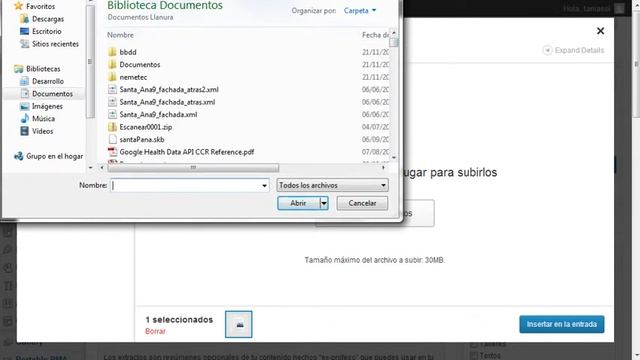
Task: Click the Cancelar button
Action: pyautogui.click(x=362, y=203)
